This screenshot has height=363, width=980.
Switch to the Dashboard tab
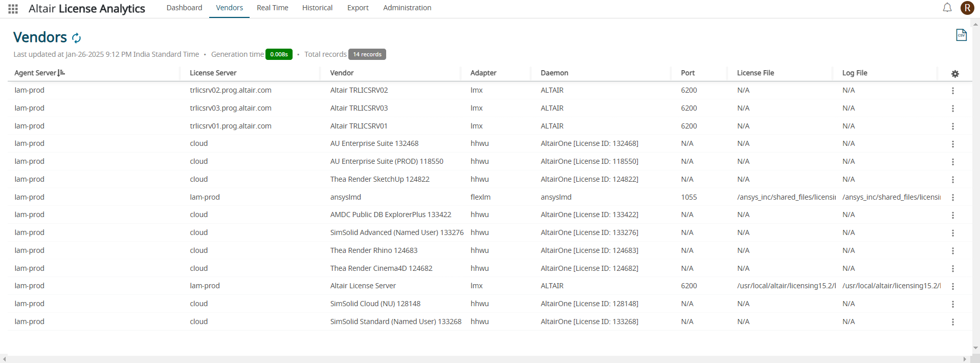[184, 8]
